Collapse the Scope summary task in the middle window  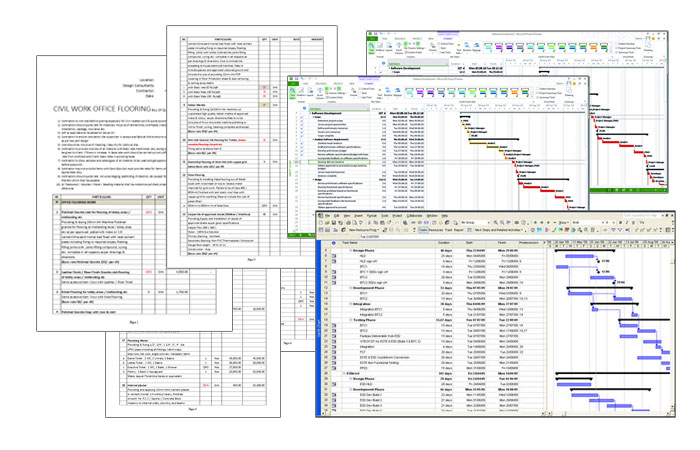[313, 117]
